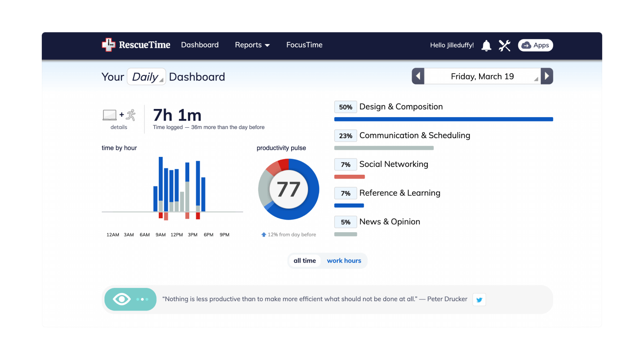
Task: Open the News & Opinion category
Action: tap(390, 222)
